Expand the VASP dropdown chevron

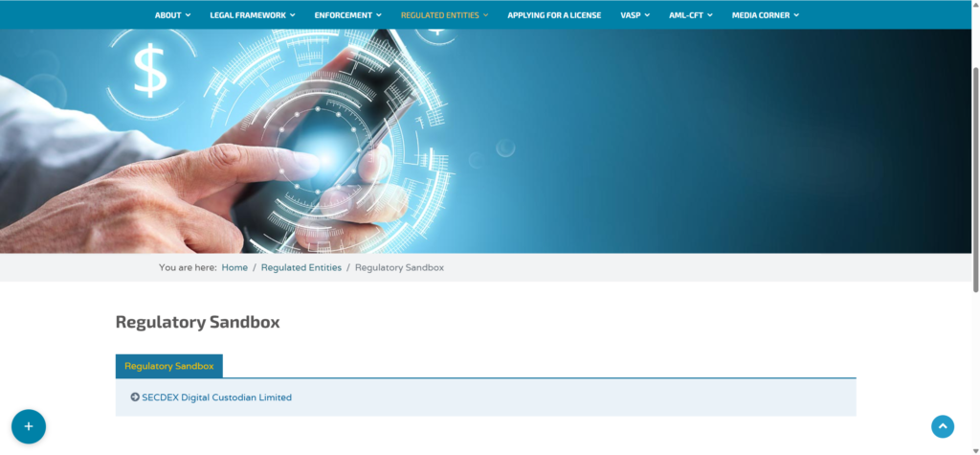tap(648, 15)
